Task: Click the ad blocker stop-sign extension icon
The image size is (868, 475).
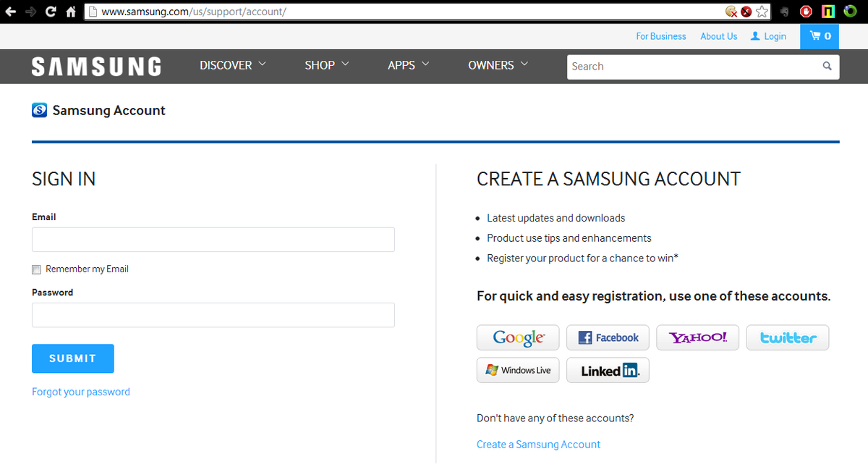Action: [805, 12]
